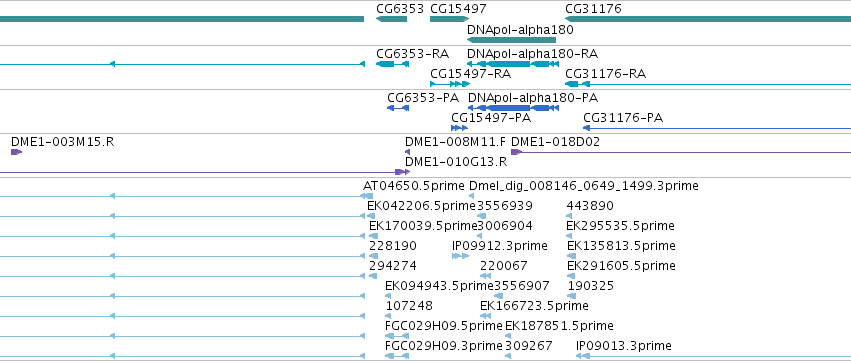Viewport: 851px width, 361px height.
Task: Click the AT04650.5prime EST marker
Action: (x=368, y=196)
